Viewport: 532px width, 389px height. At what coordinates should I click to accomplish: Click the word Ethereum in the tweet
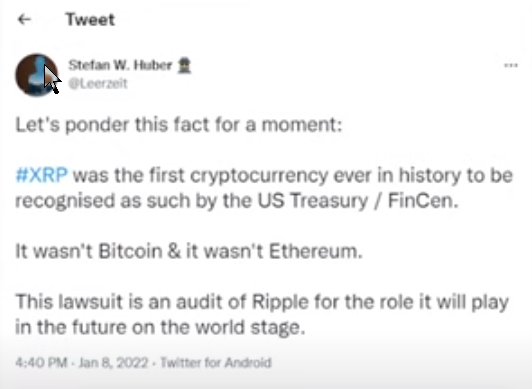[316, 251]
